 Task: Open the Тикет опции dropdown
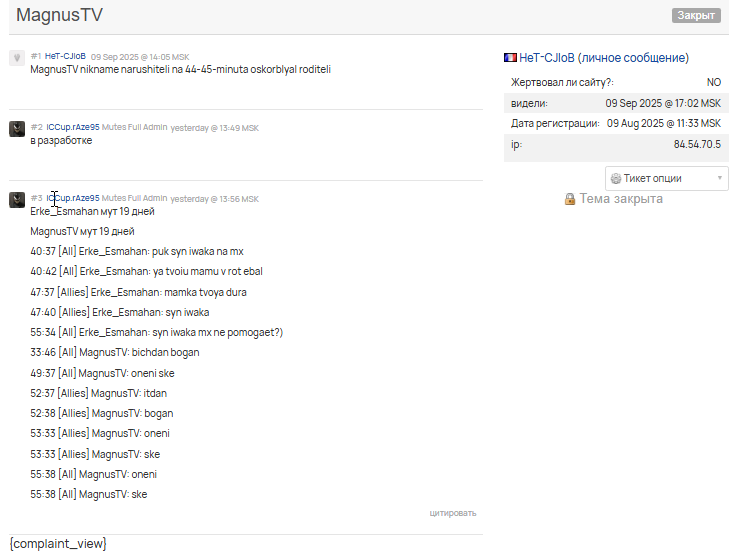667,178
